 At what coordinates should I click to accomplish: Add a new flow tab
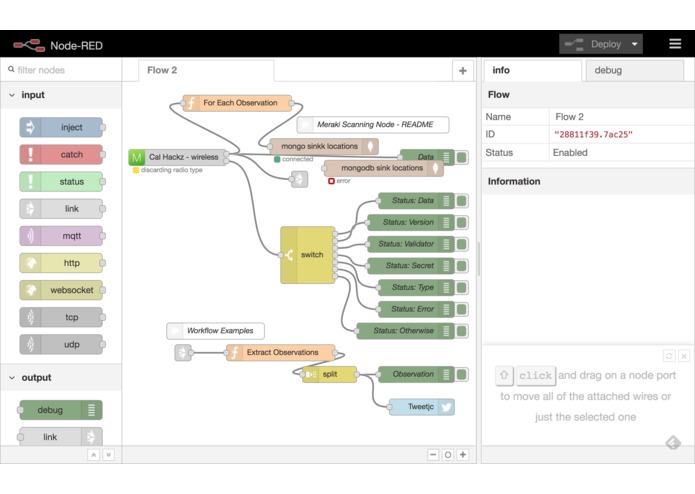coord(462,71)
